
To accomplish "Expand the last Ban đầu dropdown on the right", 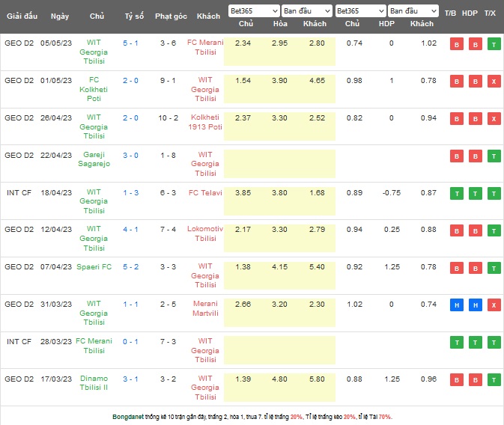I will [413, 11].
